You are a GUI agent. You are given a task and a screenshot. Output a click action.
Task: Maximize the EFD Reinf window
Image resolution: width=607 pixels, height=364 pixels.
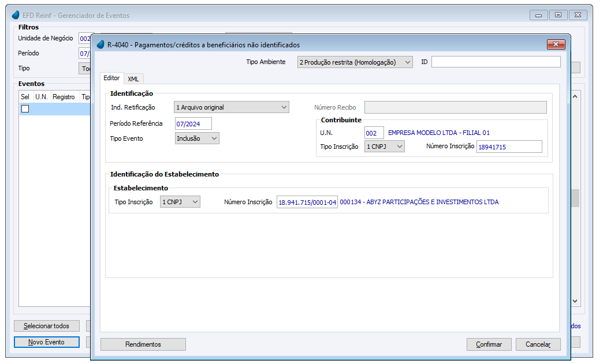tap(558, 15)
